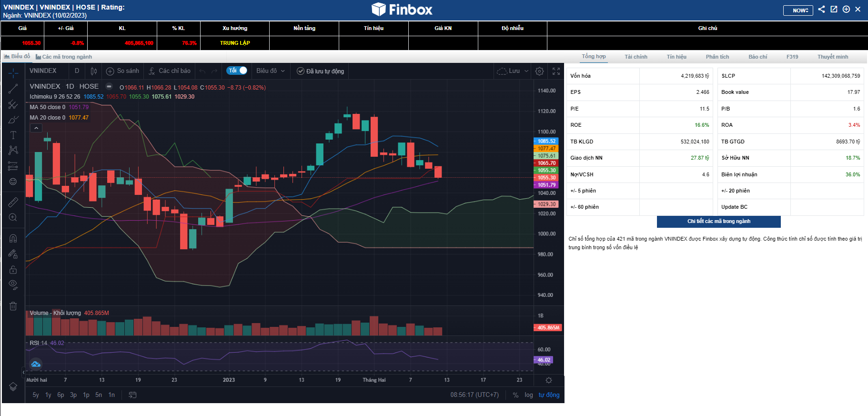Image resolution: width=868 pixels, height=416 pixels.
Task: Click the add plus circle icon
Action: (846, 9)
